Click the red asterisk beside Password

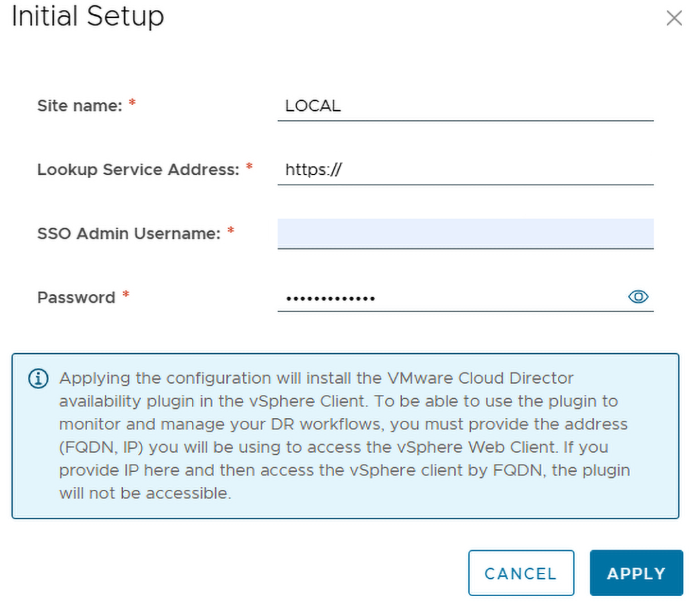(126, 296)
